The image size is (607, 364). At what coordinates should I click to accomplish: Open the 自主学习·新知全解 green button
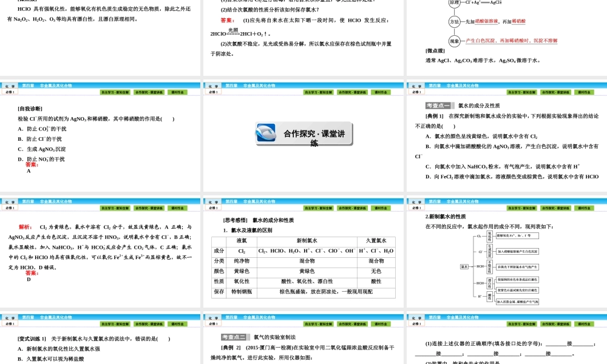tap(319, 92)
